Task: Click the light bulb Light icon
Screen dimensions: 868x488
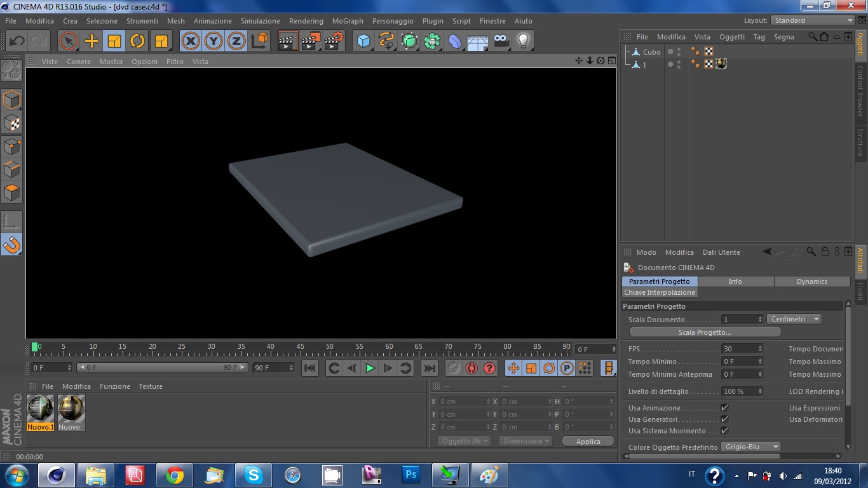Action: pyautogui.click(x=523, y=41)
